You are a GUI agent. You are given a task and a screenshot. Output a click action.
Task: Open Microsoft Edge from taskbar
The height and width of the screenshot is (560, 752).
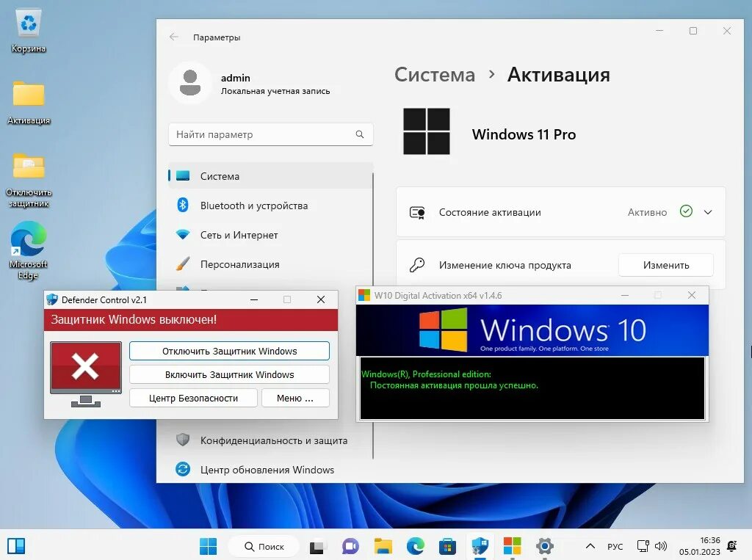tap(416, 546)
